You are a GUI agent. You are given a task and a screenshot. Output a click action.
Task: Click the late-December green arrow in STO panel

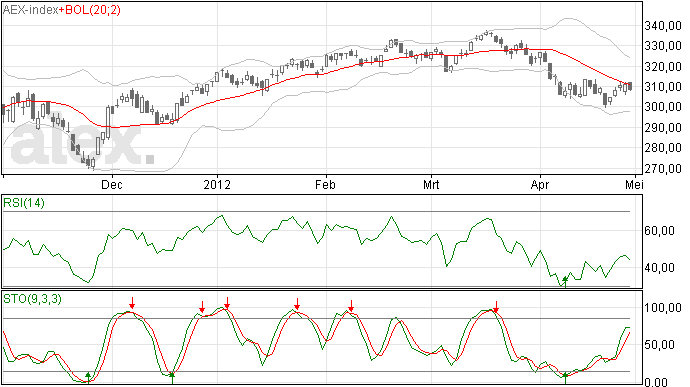click(172, 378)
